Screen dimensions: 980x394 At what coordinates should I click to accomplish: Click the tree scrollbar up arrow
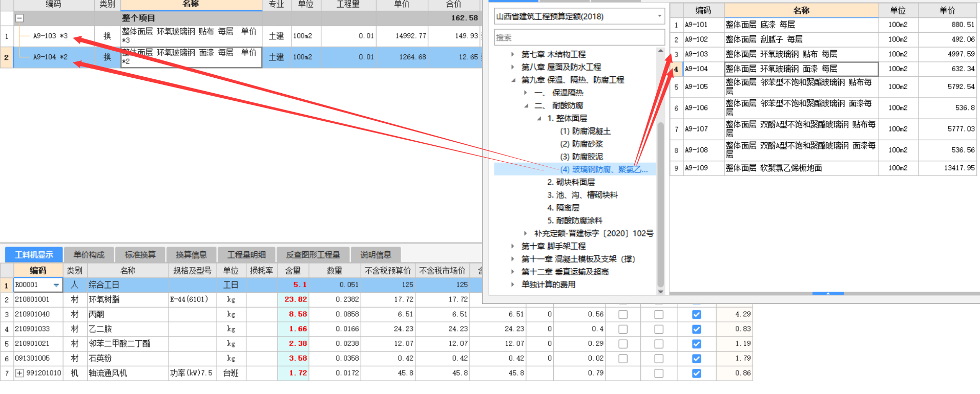[660, 51]
